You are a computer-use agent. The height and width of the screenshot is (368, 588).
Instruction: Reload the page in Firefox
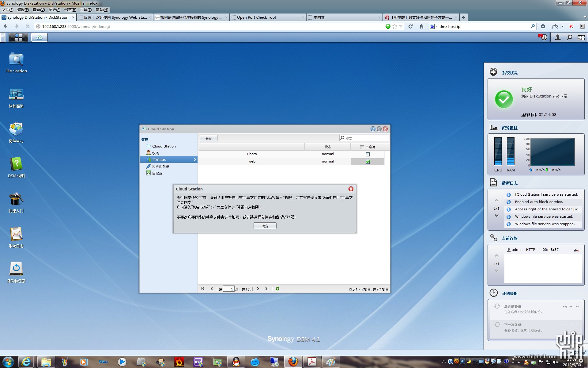point(410,26)
